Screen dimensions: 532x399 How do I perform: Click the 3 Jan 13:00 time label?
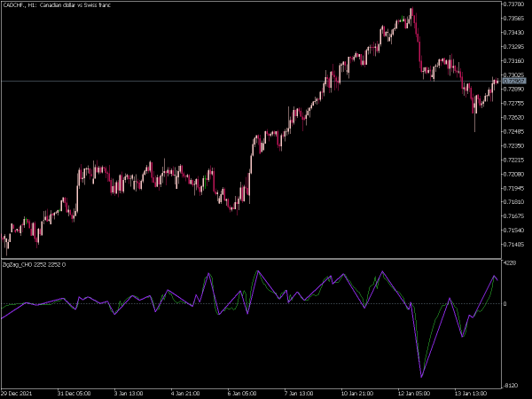[129, 394]
